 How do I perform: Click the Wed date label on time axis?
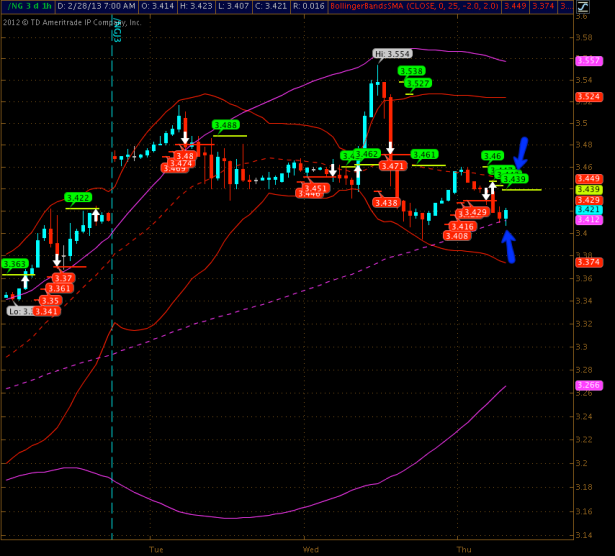tap(310, 549)
